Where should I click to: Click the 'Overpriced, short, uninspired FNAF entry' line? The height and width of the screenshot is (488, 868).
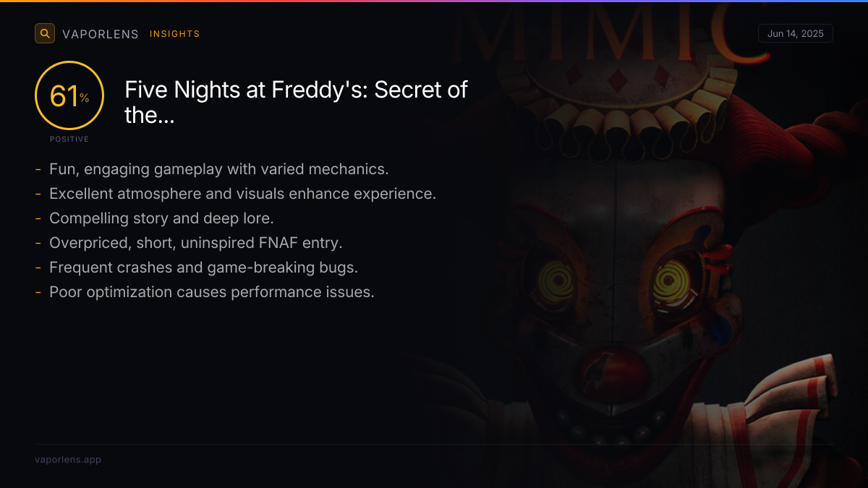tap(195, 243)
